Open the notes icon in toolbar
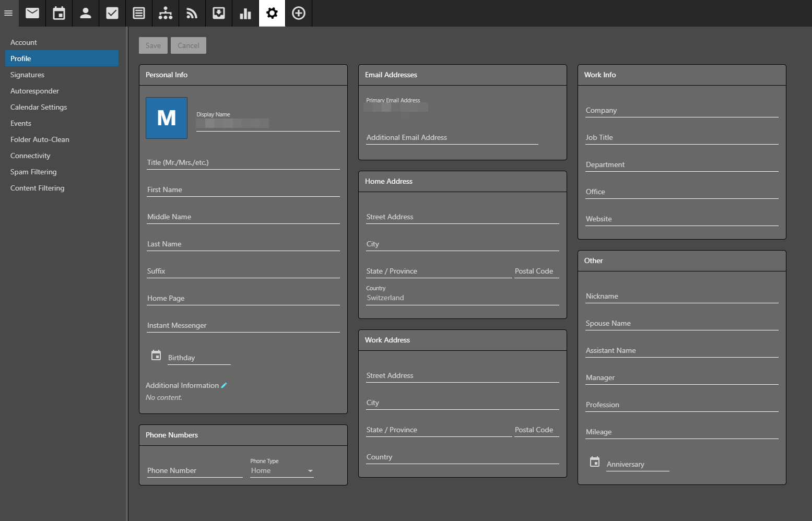The height and width of the screenshot is (521, 812). coord(139,13)
